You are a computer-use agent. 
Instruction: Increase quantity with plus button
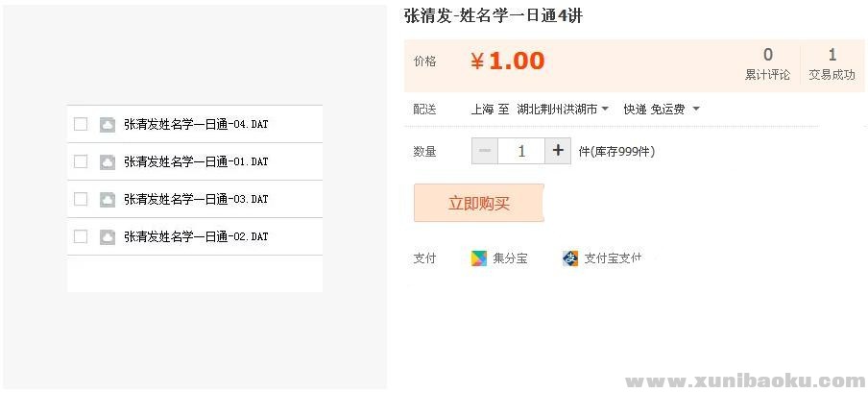558,151
